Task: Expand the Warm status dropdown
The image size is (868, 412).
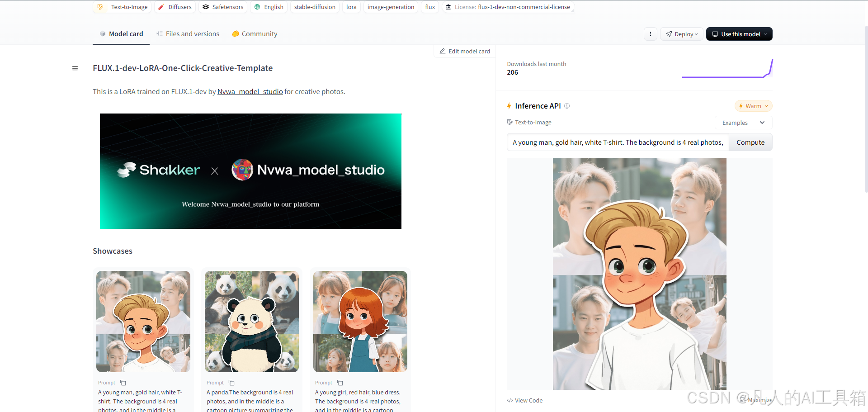Action: [x=753, y=106]
